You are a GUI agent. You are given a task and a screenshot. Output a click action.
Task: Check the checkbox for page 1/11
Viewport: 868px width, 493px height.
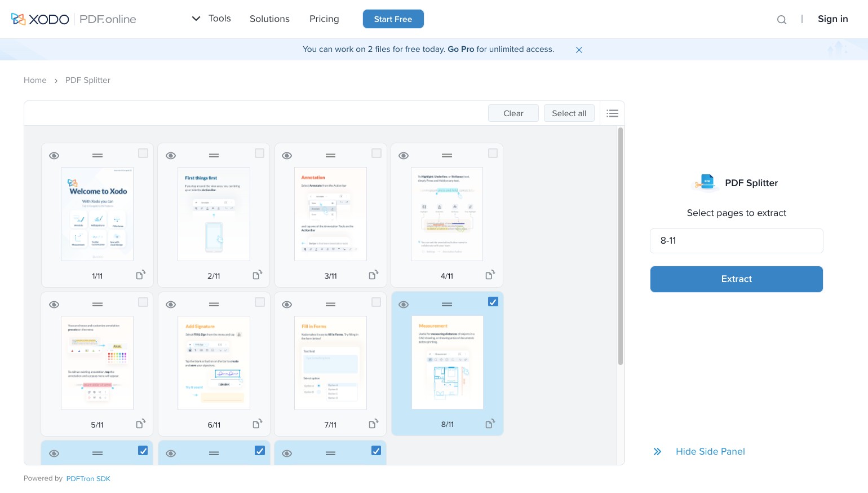click(143, 153)
